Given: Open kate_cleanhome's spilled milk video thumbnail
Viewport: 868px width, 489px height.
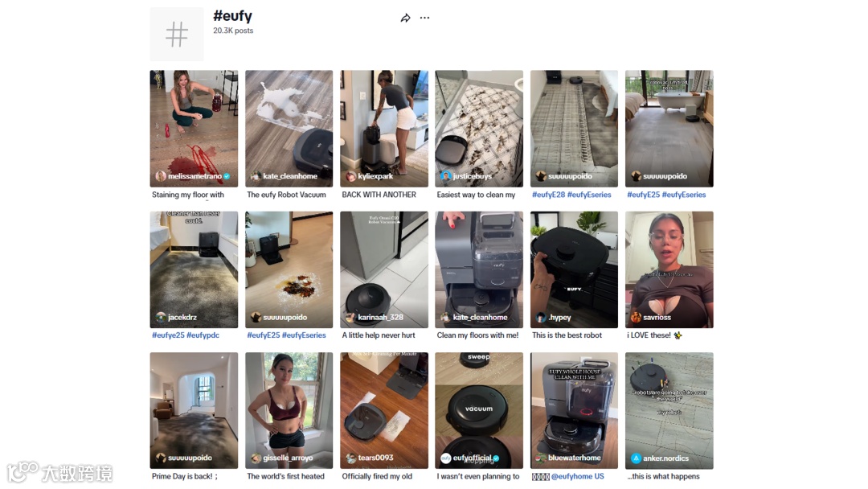Looking at the screenshot, I should tap(289, 129).
